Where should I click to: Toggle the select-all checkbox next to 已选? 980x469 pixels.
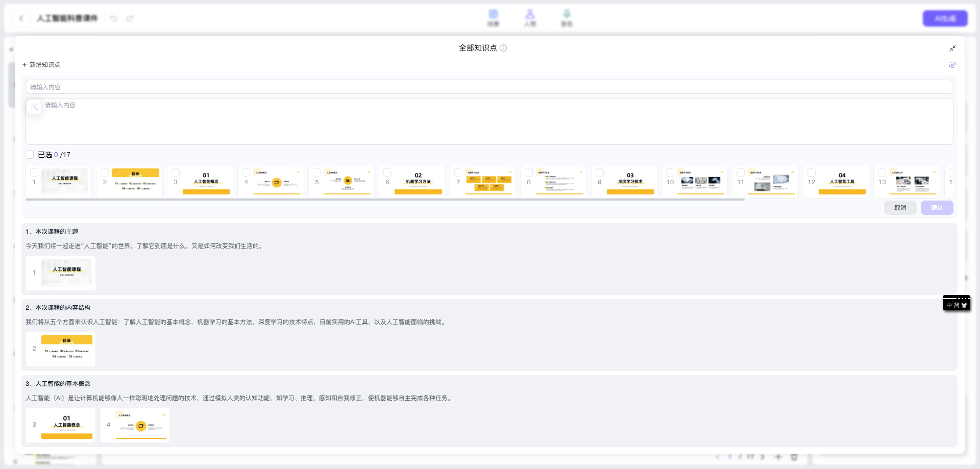(30, 155)
